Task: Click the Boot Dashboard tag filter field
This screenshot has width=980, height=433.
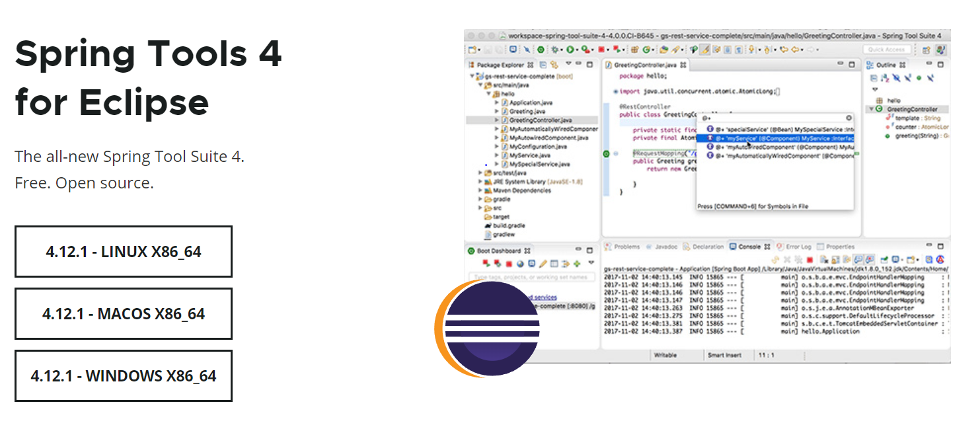Action: (x=532, y=277)
